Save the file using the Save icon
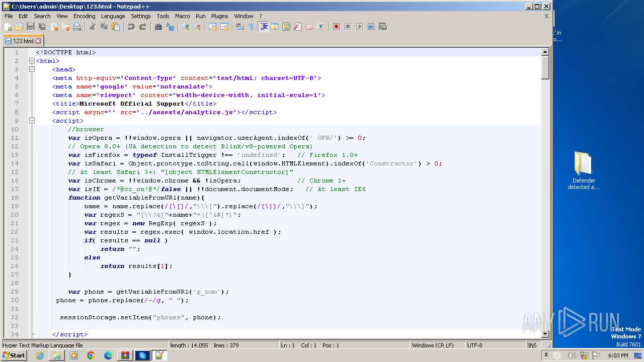Viewport: 644px width, 362px height. coord(31,27)
